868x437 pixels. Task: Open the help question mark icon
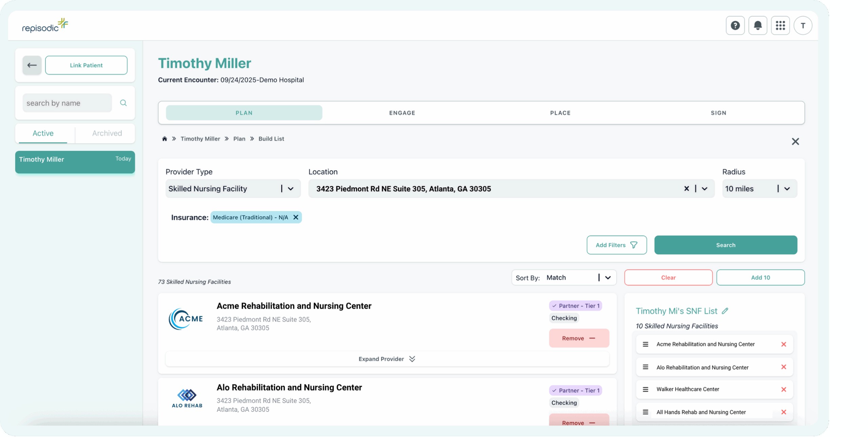[735, 25]
